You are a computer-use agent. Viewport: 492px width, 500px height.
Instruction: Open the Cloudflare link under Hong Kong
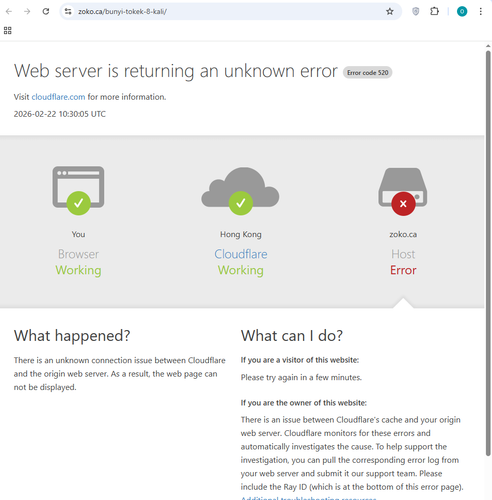click(x=241, y=254)
